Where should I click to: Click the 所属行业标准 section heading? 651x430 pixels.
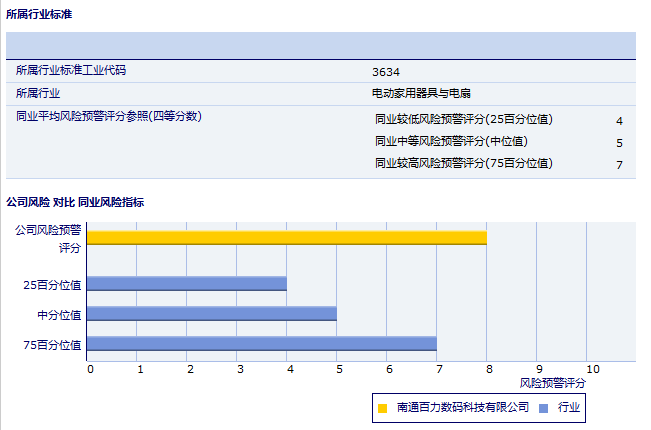[39, 15]
